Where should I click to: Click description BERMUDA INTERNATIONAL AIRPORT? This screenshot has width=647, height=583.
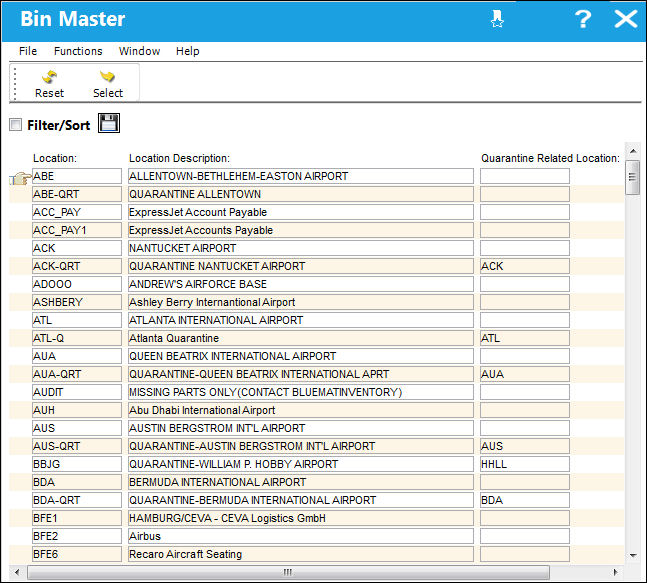pos(301,482)
